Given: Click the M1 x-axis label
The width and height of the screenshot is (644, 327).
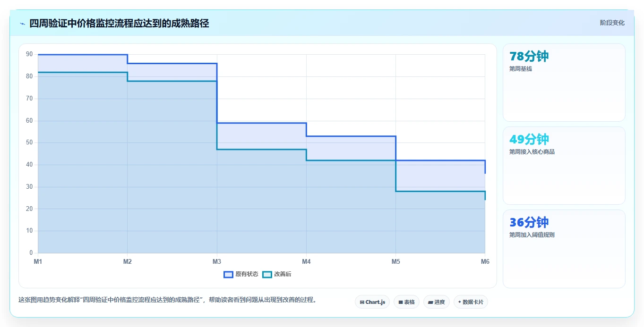Looking at the screenshot, I should point(37,261).
